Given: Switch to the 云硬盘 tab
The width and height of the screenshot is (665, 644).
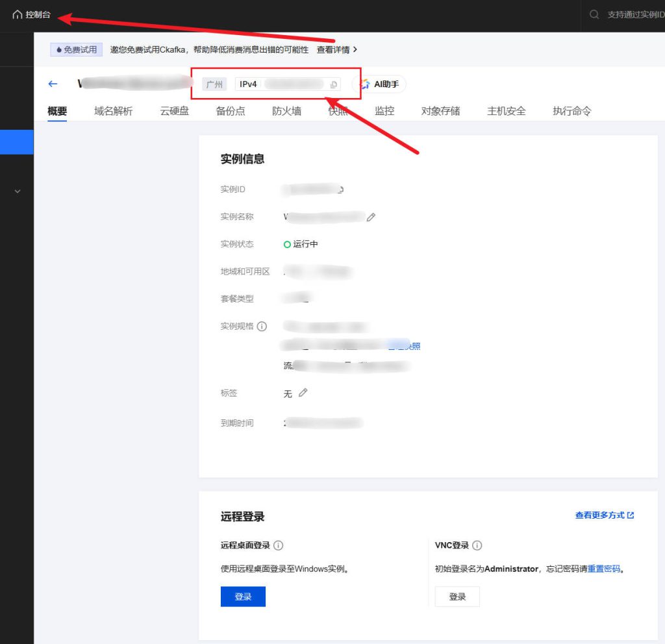Looking at the screenshot, I should pyautogui.click(x=174, y=111).
